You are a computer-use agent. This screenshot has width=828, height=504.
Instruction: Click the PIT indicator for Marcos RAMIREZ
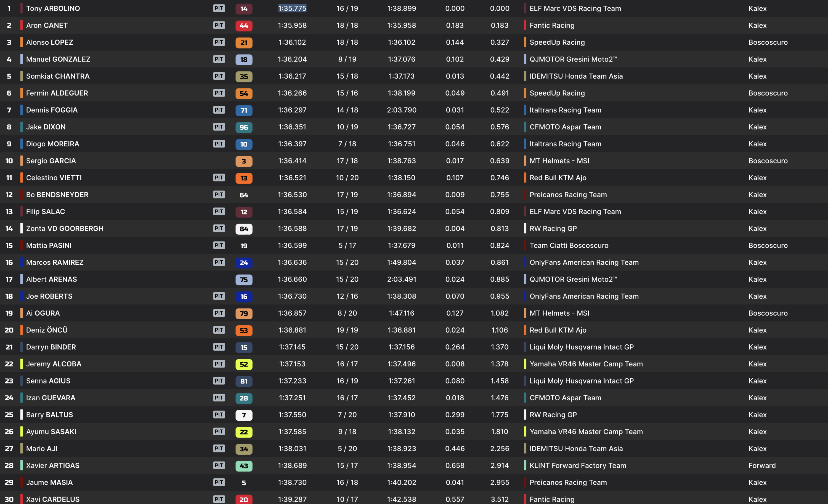point(219,262)
